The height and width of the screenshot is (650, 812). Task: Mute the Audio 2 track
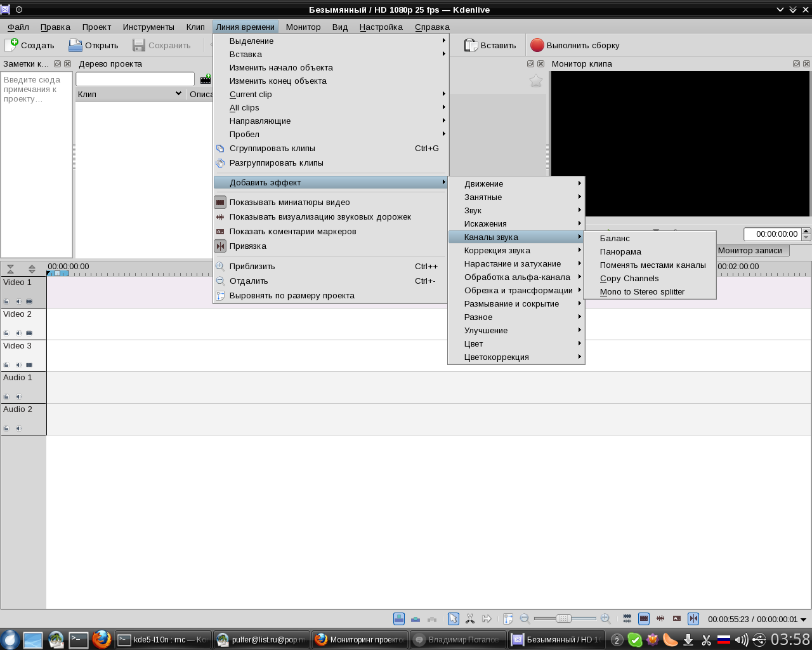(x=18, y=428)
